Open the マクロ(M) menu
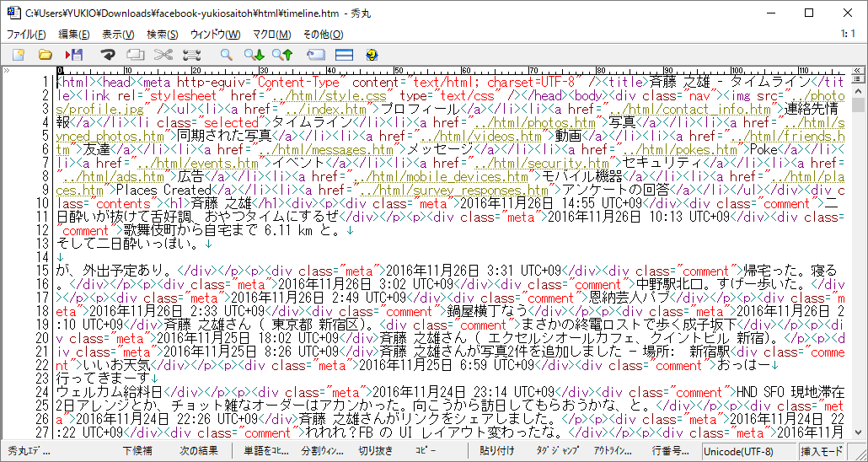Screen dimensions: 868x462 tap(271, 35)
